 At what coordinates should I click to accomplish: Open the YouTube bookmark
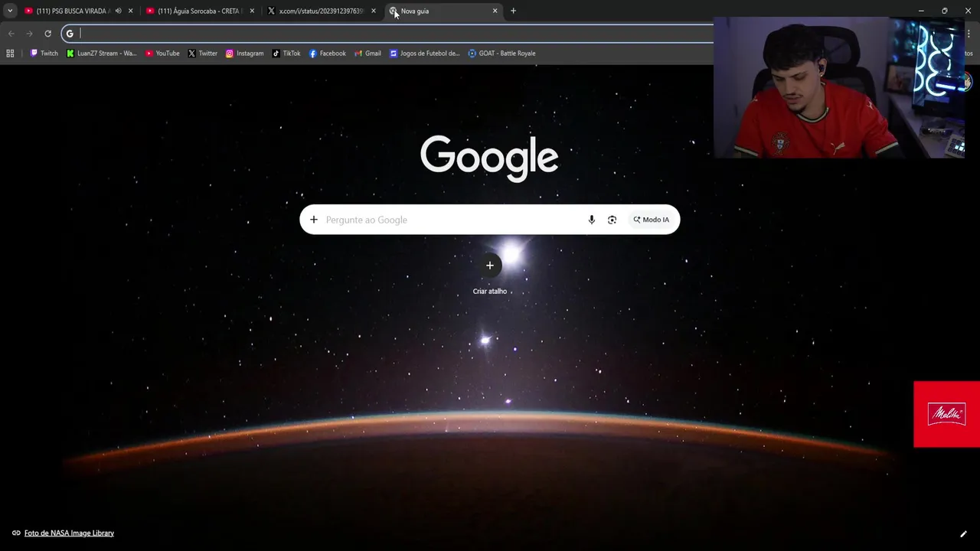coord(162,54)
